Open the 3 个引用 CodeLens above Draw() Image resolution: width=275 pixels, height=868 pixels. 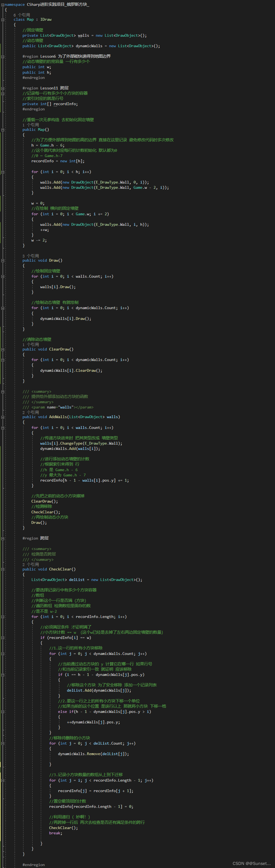pyautogui.click(x=31, y=256)
